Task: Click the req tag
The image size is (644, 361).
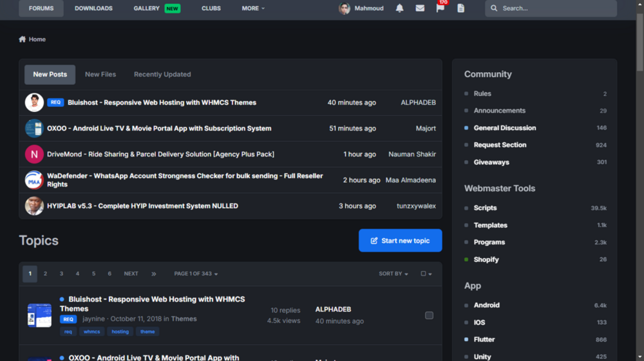Action: (x=68, y=331)
